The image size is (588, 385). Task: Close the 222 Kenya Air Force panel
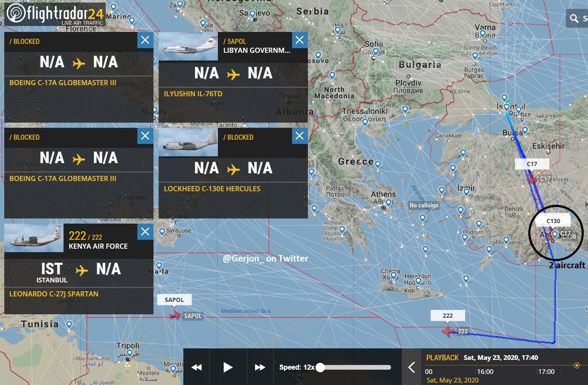pos(145,232)
